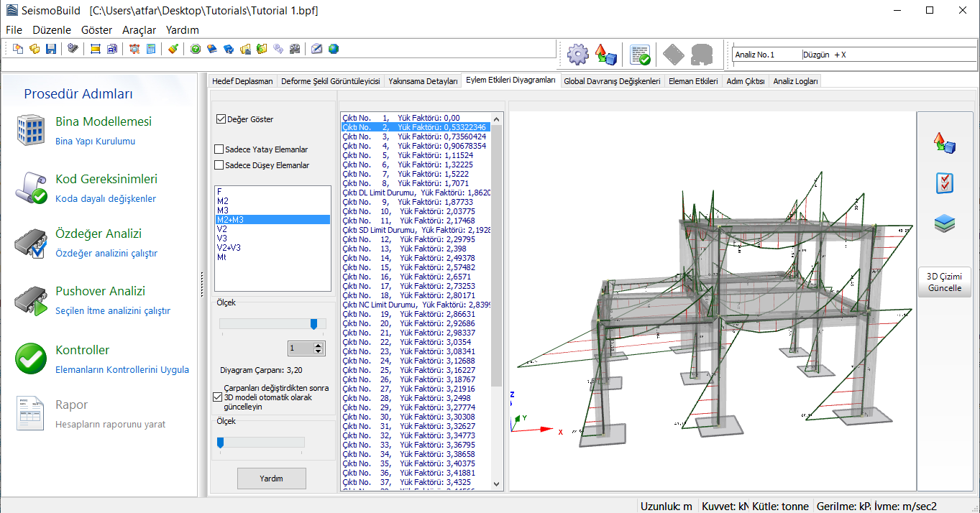Click the calculator icon in the toolbar
The height and width of the screenshot is (513, 980).
[x=151, y=49]
